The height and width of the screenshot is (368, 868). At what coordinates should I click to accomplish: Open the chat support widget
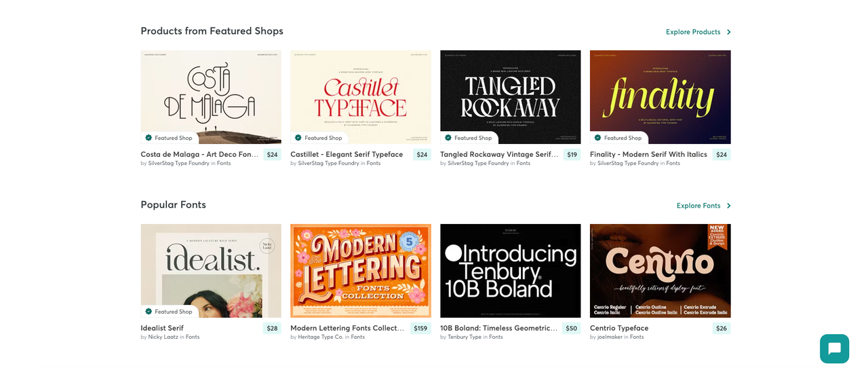click(834, 348)
